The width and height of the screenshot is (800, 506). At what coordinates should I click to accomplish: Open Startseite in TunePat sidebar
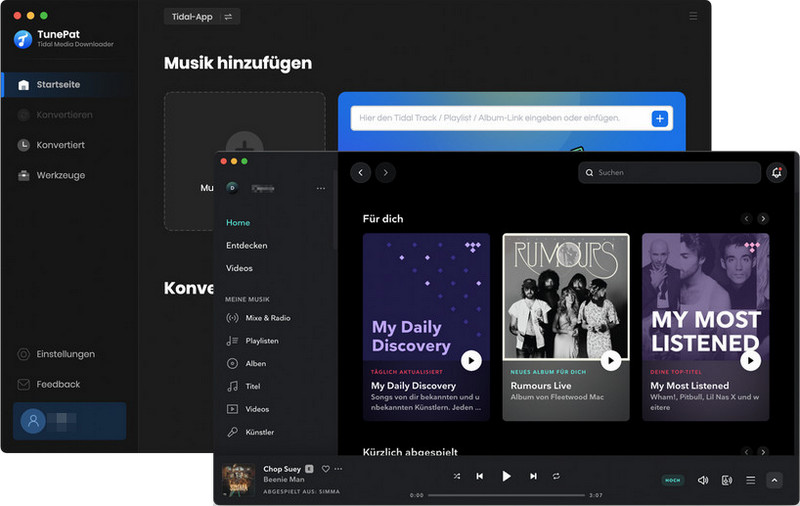point(69,85)
